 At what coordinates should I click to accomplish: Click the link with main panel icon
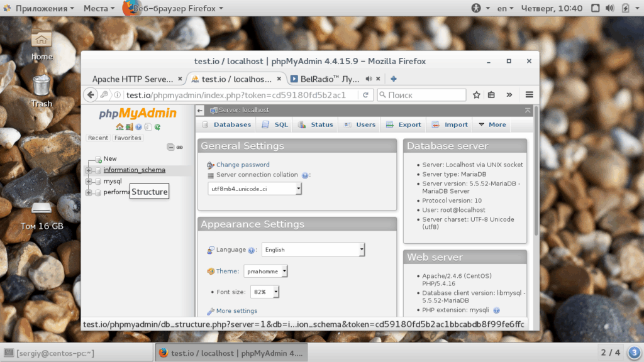coord(179,147)
